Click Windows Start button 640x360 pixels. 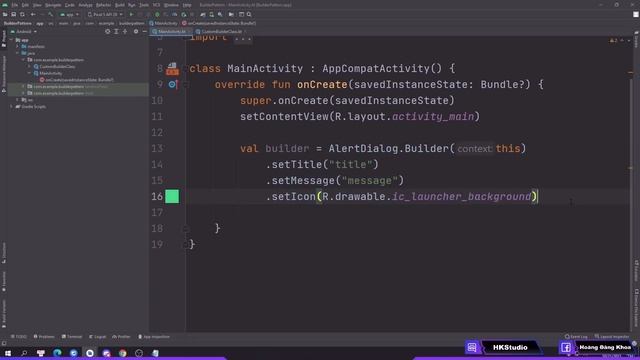8,353
